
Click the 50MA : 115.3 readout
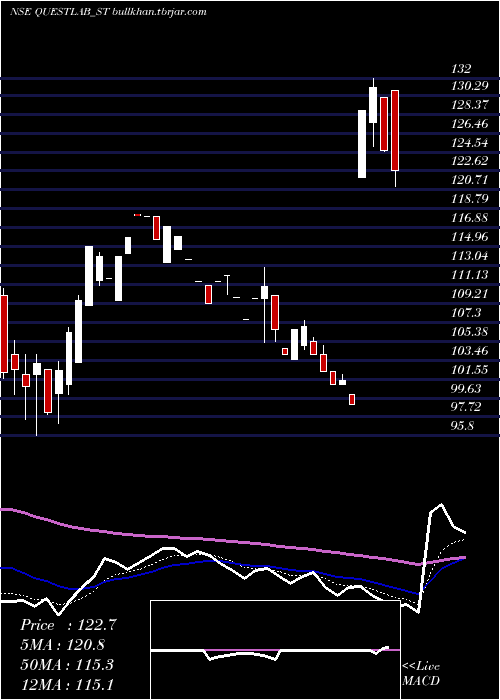[x=67, y=665]
